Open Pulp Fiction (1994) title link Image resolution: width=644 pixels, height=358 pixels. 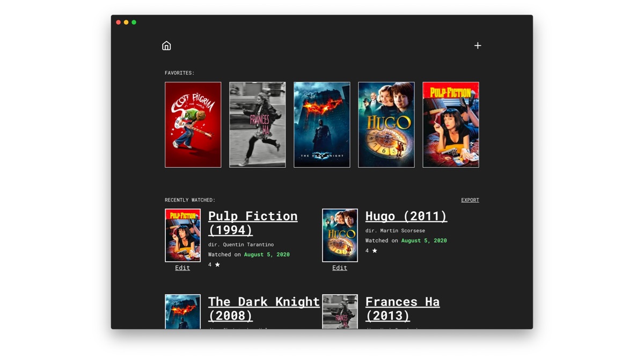pyautogui.click(x=253, y=223)
